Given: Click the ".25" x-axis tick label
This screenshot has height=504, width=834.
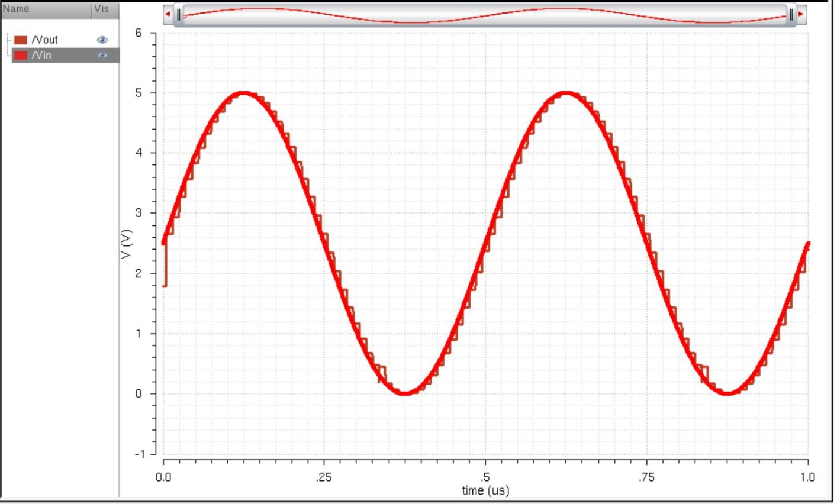Looking at the screenshot, I should [x=324, y=478].
